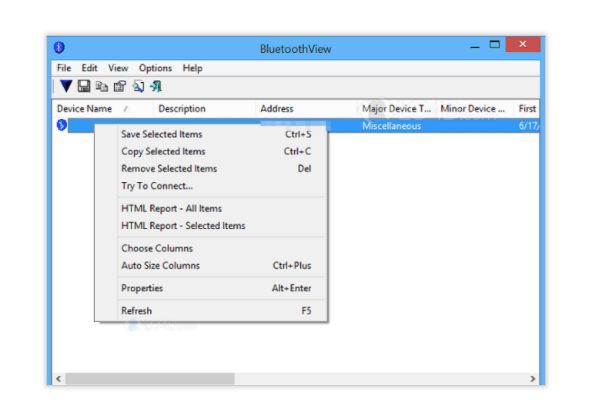This screenshot has width=602, height=410.
Task: Open Choose Columns dialog entry
Action: [211, 248]
